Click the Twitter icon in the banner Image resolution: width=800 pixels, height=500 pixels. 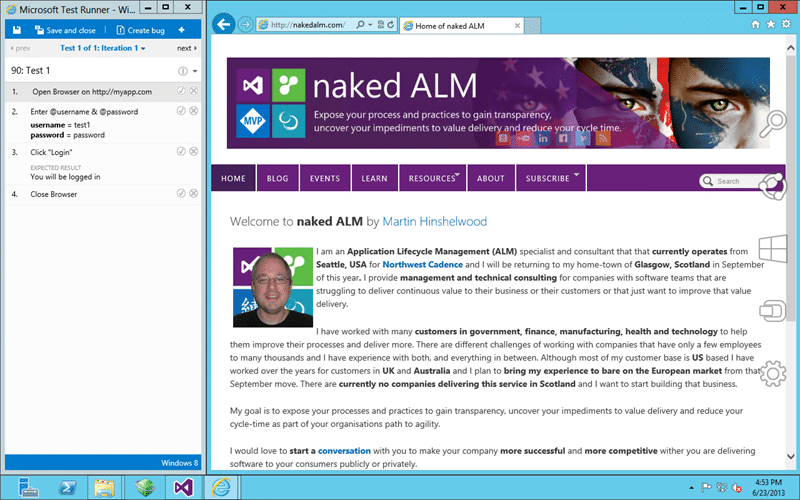click(583, 138)
